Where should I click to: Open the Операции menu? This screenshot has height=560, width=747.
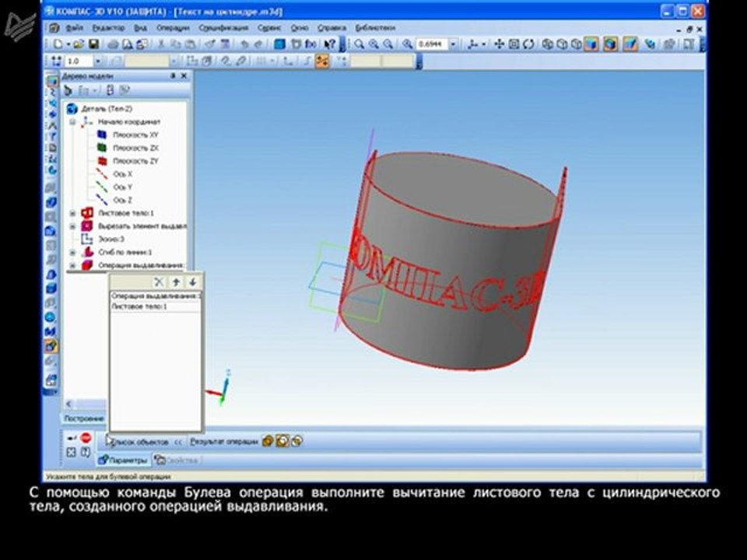(173, 28)
